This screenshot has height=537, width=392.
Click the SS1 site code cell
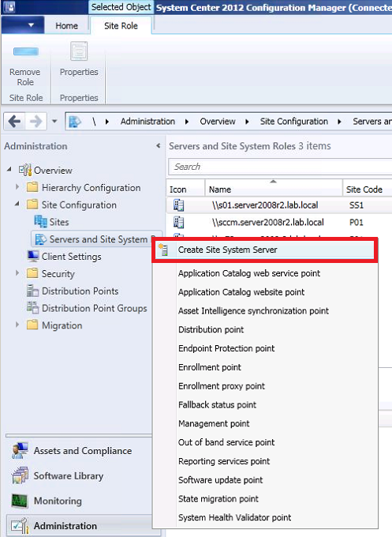(356, 205)
